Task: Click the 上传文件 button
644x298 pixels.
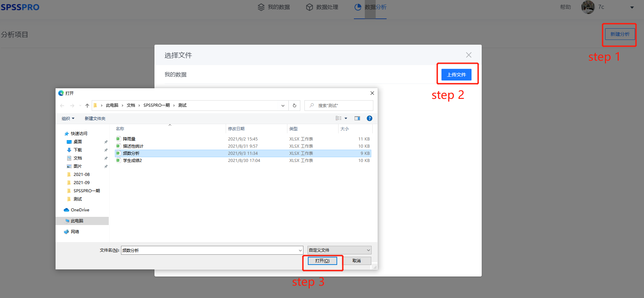Action: (456, 75)
